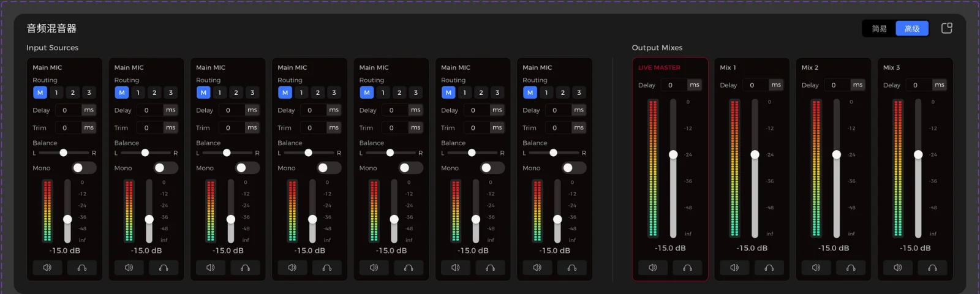Toggle Mono on the fourth Main MIC channel
The image size is (980, 294).
[329, 168]
